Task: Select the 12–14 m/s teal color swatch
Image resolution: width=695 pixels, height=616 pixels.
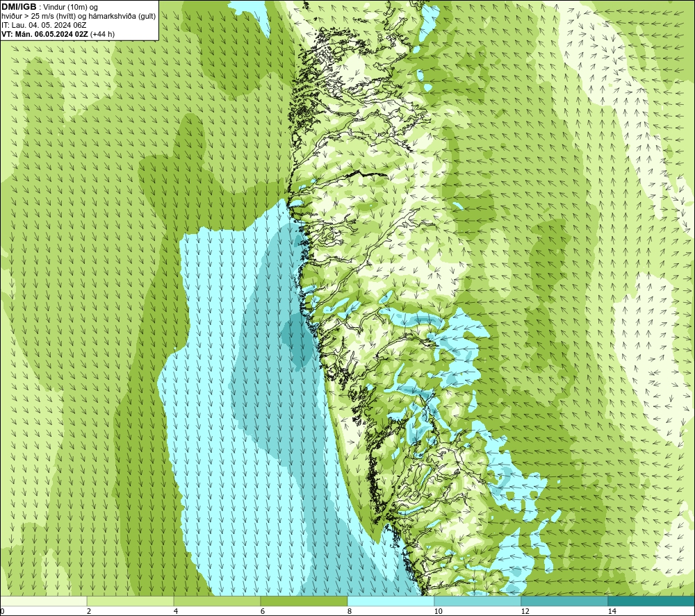Action: 564,601
